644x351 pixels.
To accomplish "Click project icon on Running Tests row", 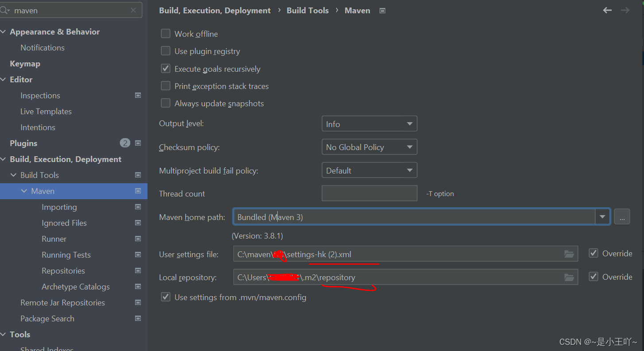I will (138, 255).
